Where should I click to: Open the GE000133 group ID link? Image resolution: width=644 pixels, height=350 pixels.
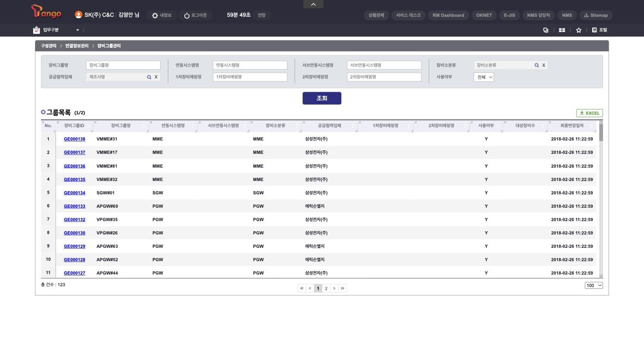pyautogui.click(x=75, y=206)
